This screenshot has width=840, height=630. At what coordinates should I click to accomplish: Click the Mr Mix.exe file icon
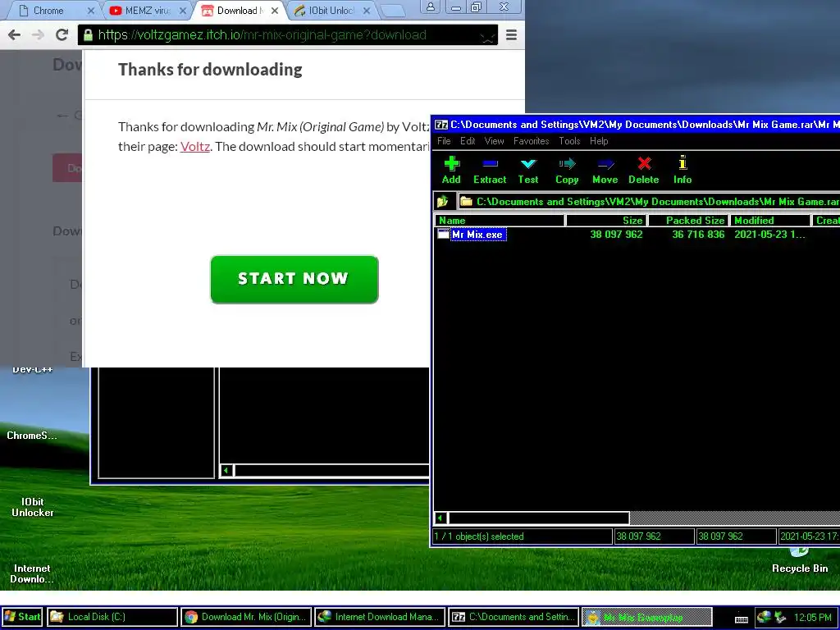pyautogui.click(x=443, y=234)
